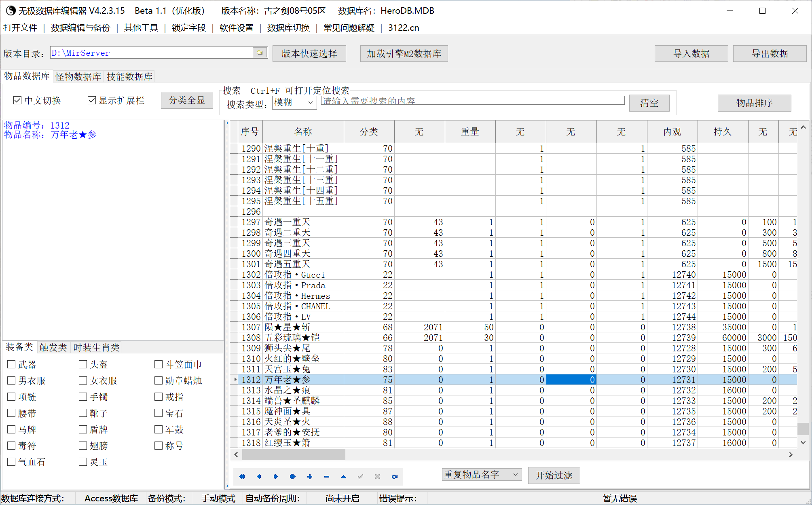Open 常见问题解疑 menu
Image resolution: width=812 pixels, height=505 pixels.
(349, 27)
